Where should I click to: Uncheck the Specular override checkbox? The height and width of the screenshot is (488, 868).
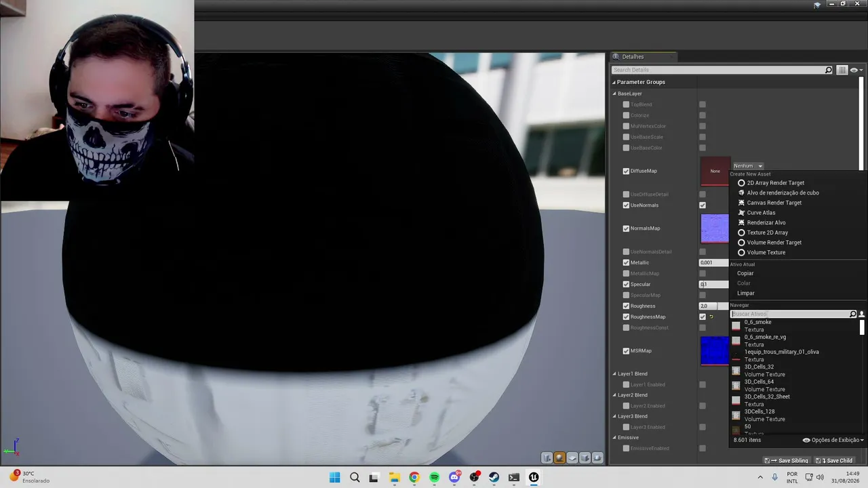click(x=626, y=285)
